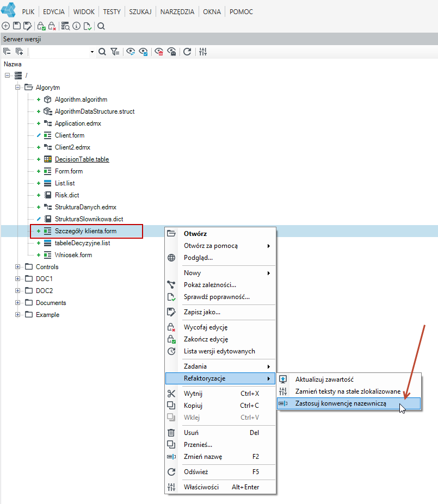Image resolution: width=438 pixels, height=504 pixels.
Task: Expand the DOC2 folder
Action: coord(18,290)
